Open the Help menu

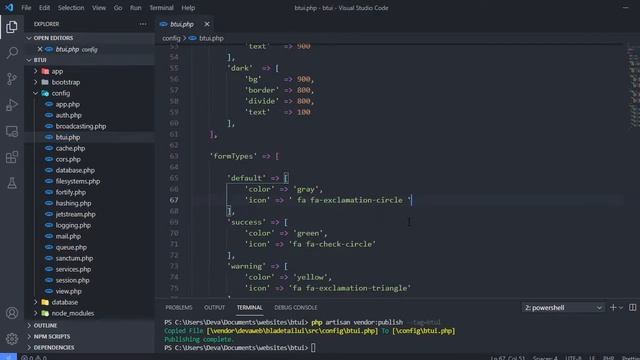(188, 8)
